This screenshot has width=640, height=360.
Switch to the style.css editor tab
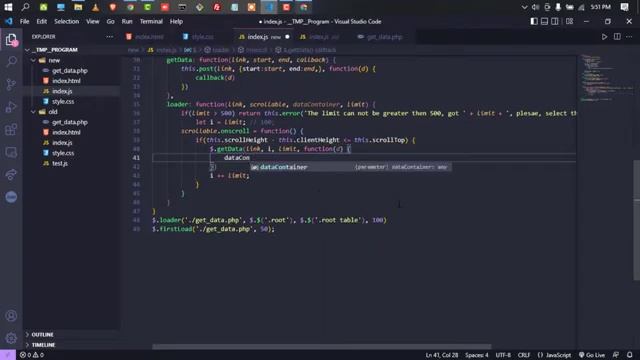pyautogui.click(x=202, y=37)
